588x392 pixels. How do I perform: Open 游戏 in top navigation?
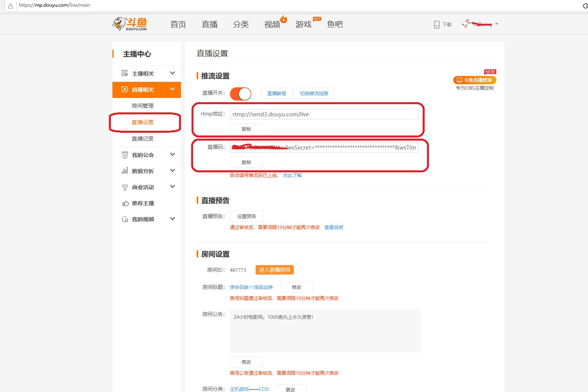coord(304,24)
